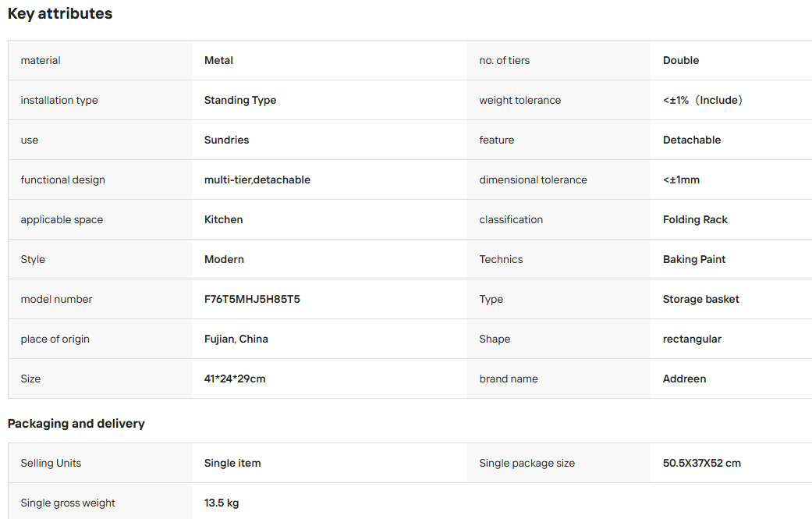Select model number F76T5MHJ5H85T5
812x519 pixels.
pos(252,299)
